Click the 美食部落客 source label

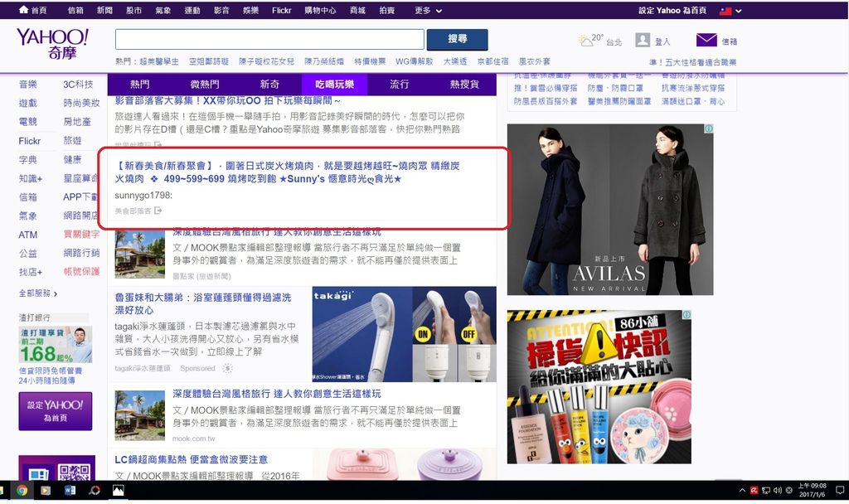(x=133, y=211)
